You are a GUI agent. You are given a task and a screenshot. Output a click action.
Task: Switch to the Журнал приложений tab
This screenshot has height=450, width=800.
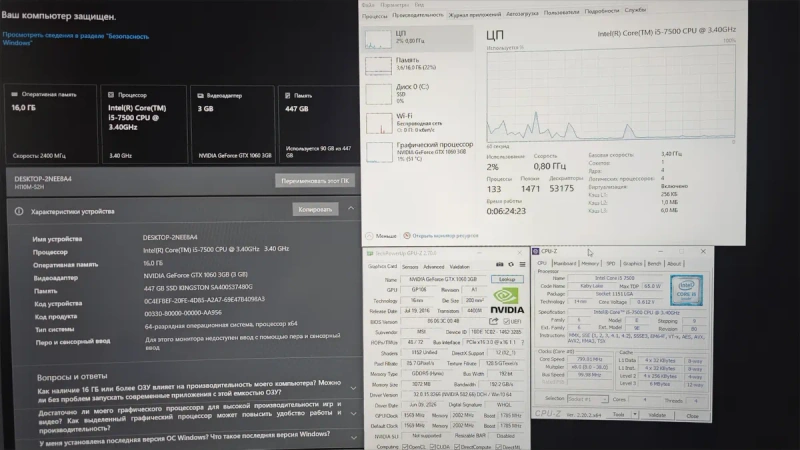click(x=474, y=15)
